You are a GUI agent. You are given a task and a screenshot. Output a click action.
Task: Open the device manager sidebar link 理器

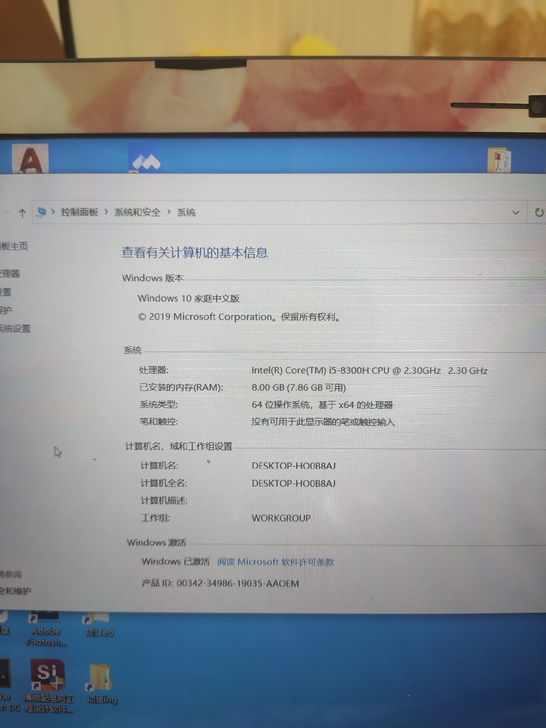pos(10,273)
